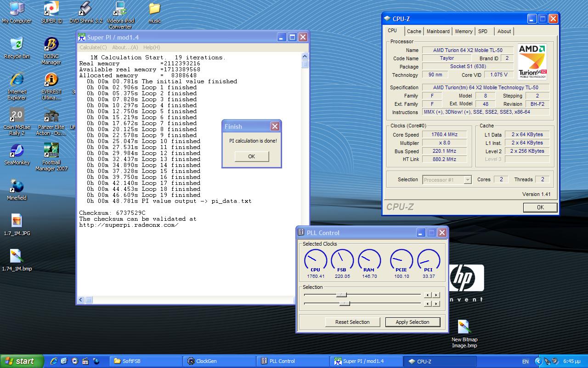
Task: Click right arrow of bottom PLL slider
Action: (x=436, y=304)
